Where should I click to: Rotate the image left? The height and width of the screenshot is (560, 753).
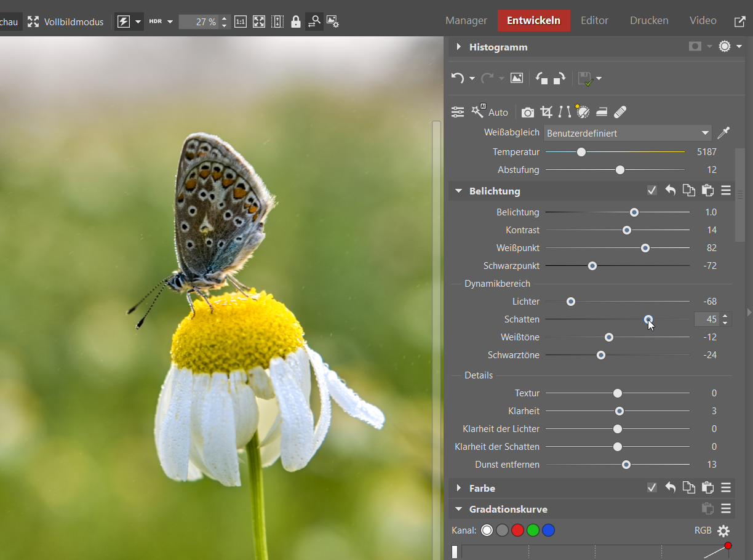coord(541,78)
